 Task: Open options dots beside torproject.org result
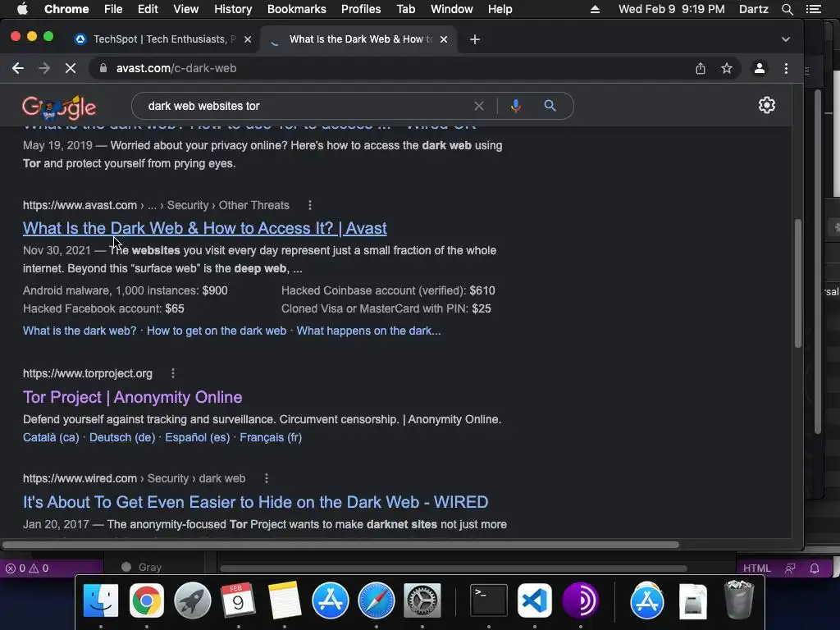tap(172, 373)
